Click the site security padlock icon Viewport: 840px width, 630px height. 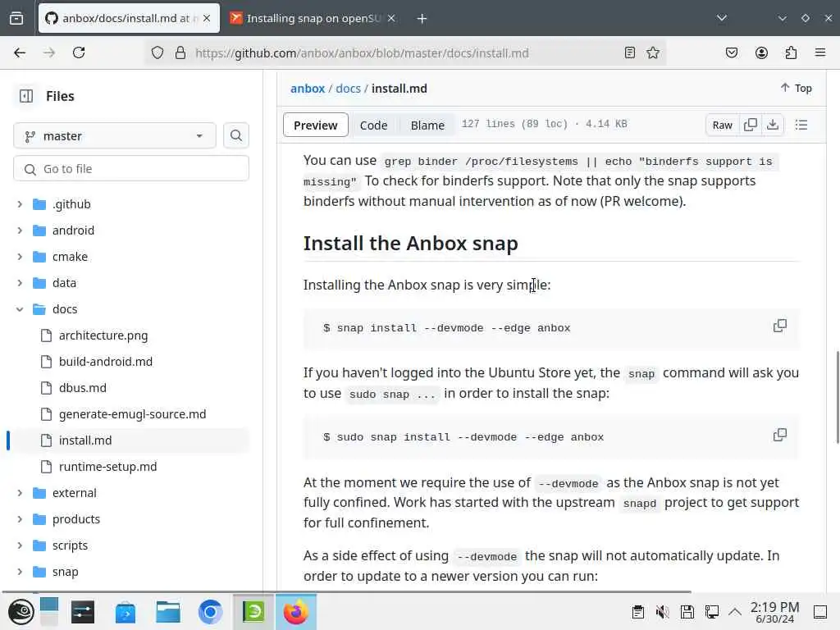coord(180,52)
